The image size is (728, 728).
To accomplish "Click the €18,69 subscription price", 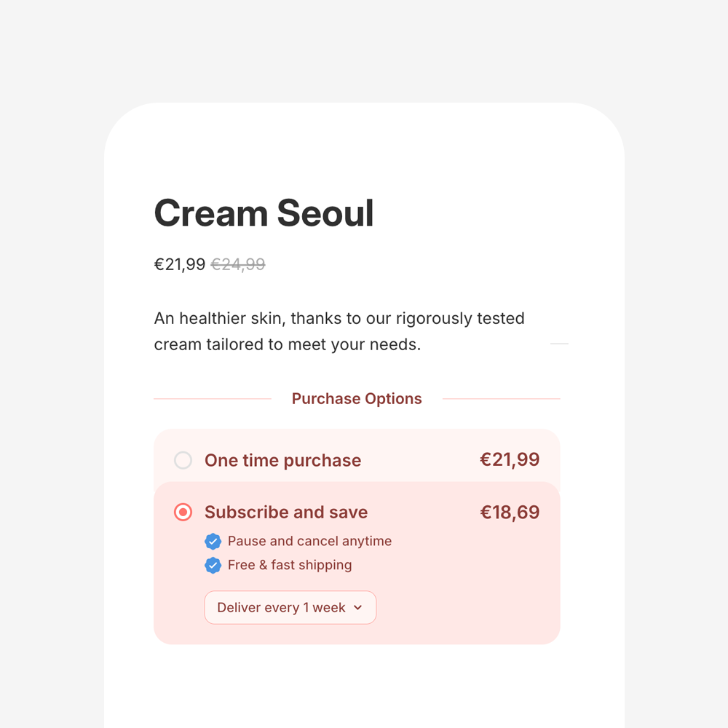I will [510, 512].
